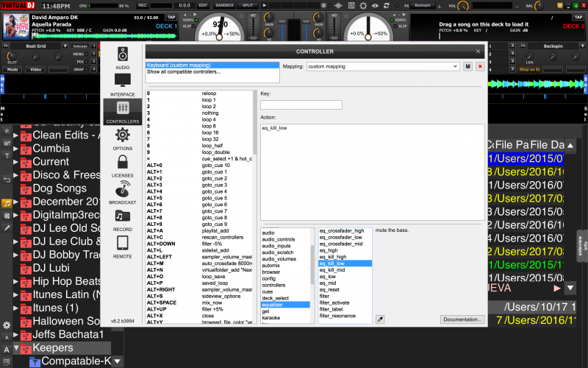Expand the Clean Edits folder
The image size is (588, 368).
(x=15, y=135)
